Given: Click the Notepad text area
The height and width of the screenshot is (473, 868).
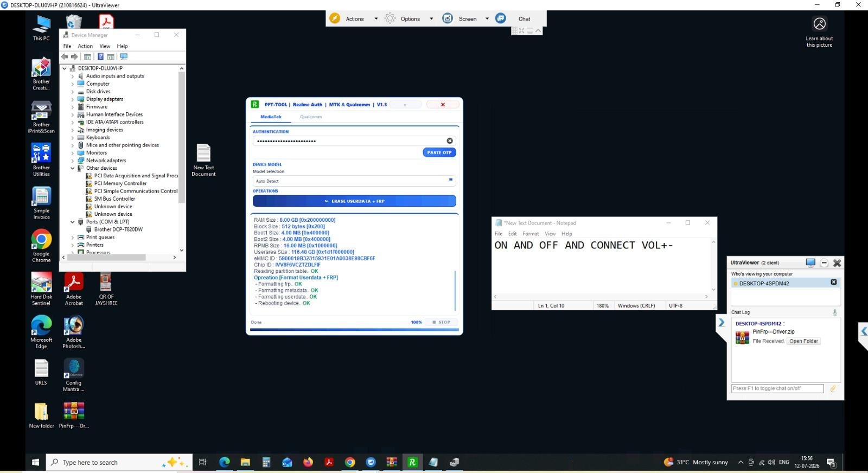Looking at the screenshot, I should [601, 266].
